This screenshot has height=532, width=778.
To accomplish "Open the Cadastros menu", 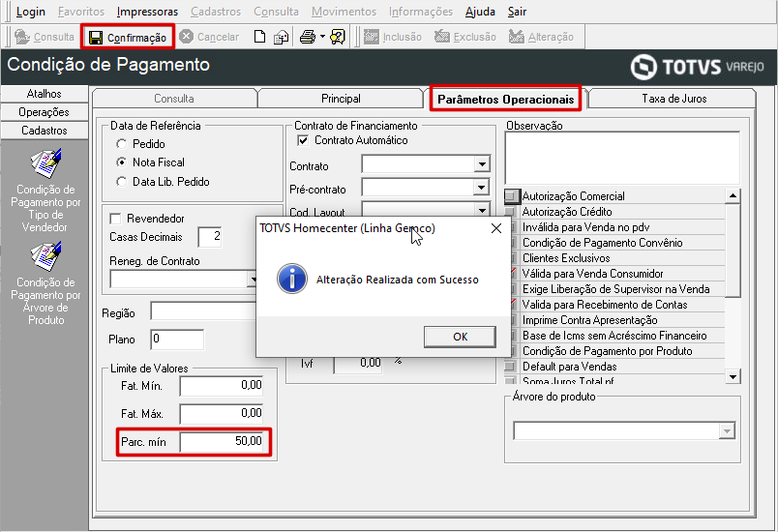I will pyautogui.click(x=216, y=12).
